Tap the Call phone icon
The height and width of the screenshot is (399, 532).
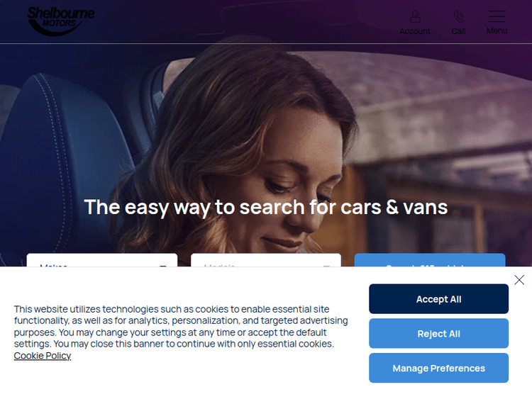458,16
